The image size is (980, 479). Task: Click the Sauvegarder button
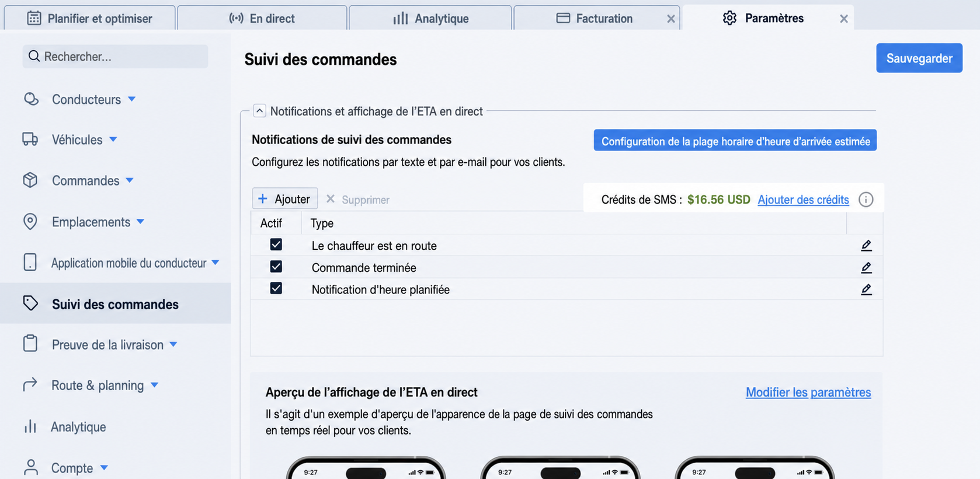(919, 58)
